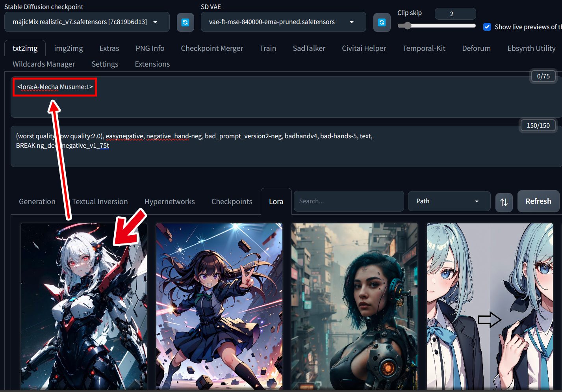
Task: Expand the SD VAE dropdown
Action: pyautogui.click(x=283, y=22)
